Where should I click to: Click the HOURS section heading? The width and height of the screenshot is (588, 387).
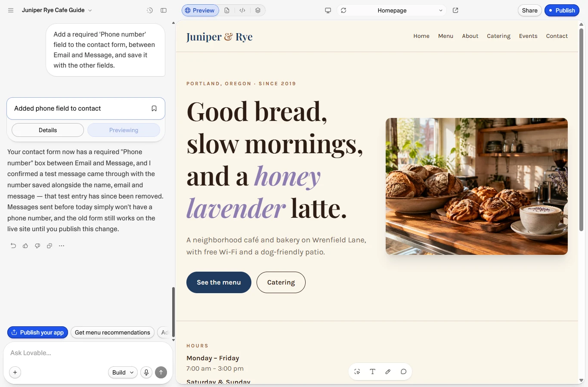point(198,346)
